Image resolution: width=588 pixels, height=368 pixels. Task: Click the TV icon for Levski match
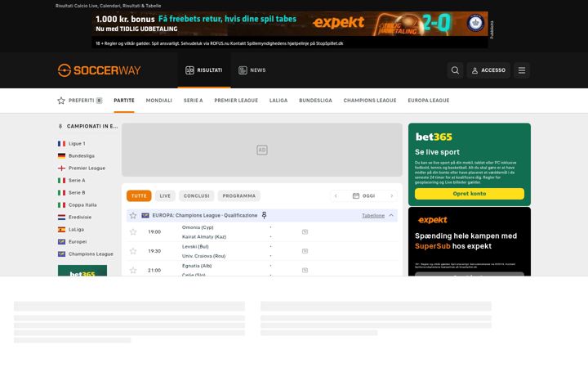point(305,251)
